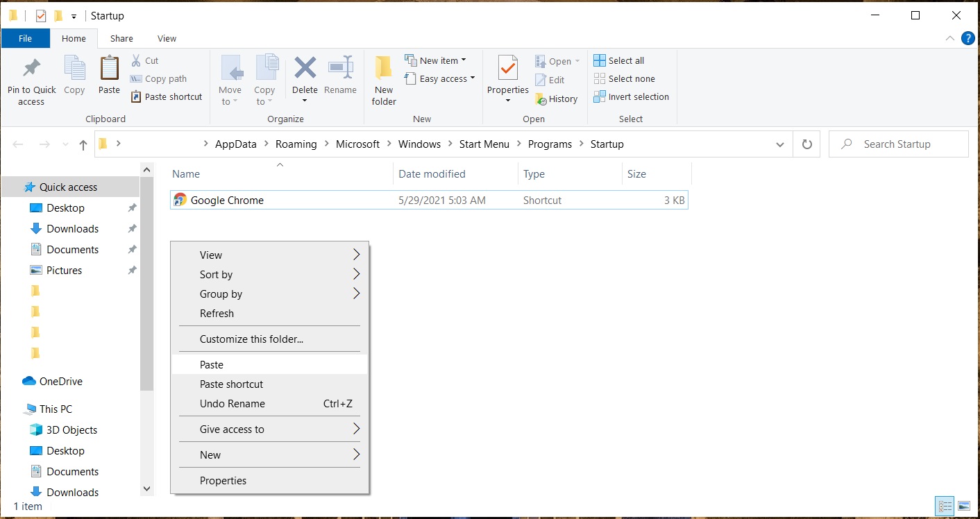The image size is (980, 519).
Task: Switch to the View ribbon tab
Action: click(x=167, y=39)
